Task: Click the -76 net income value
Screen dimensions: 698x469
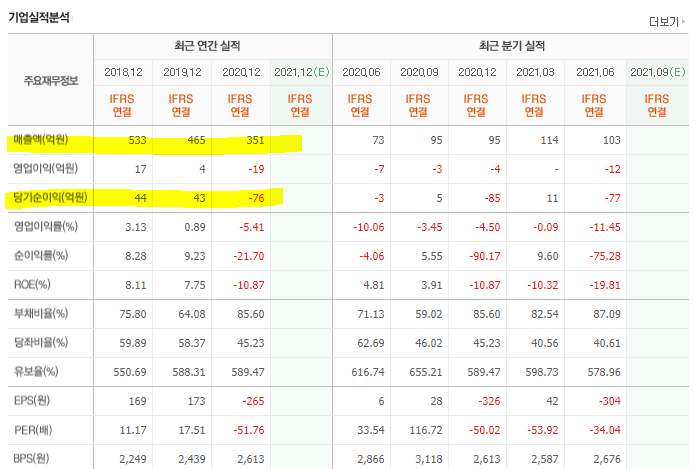Action: click(x=256, y=198)
